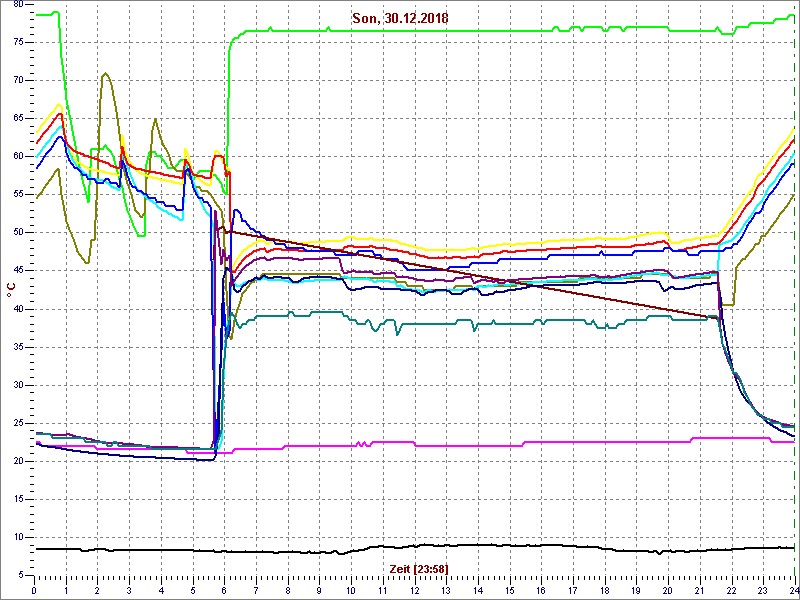Select the '35' temperature axis label
The image size is (800, 600).
18,347
